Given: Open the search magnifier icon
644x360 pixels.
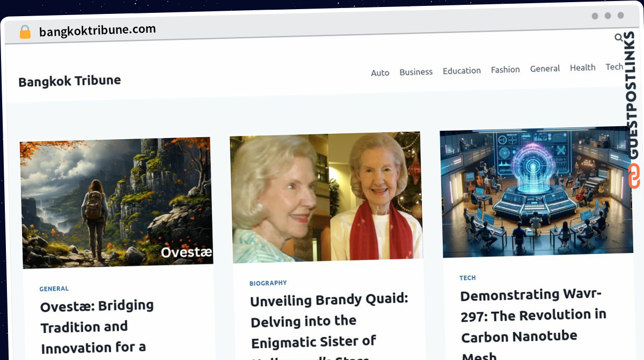Looking at the screenshot, I should (x=619, y=38).
